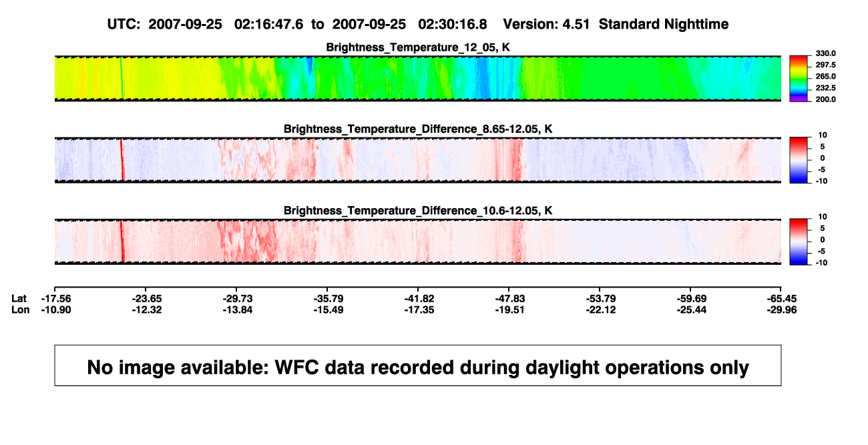Click the end time 02:30:16.8
Image resolution: width=868 pixels, height=445 pixels.
453,24
